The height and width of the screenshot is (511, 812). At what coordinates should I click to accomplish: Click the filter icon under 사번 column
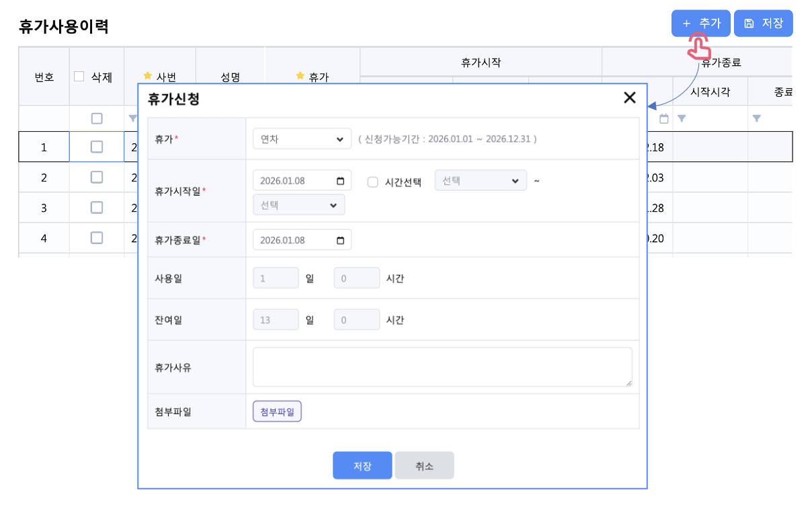132,118
